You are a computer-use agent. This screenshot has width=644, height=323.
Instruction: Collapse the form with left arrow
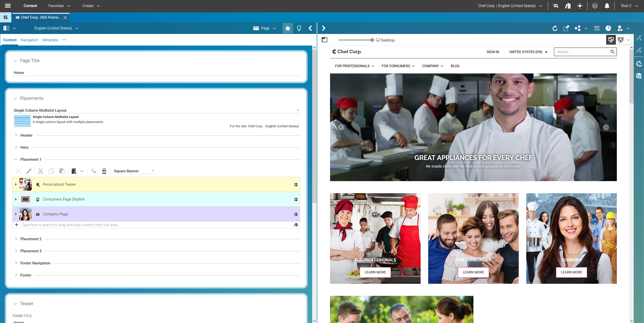pyautogui.click(x=310, y=28)
